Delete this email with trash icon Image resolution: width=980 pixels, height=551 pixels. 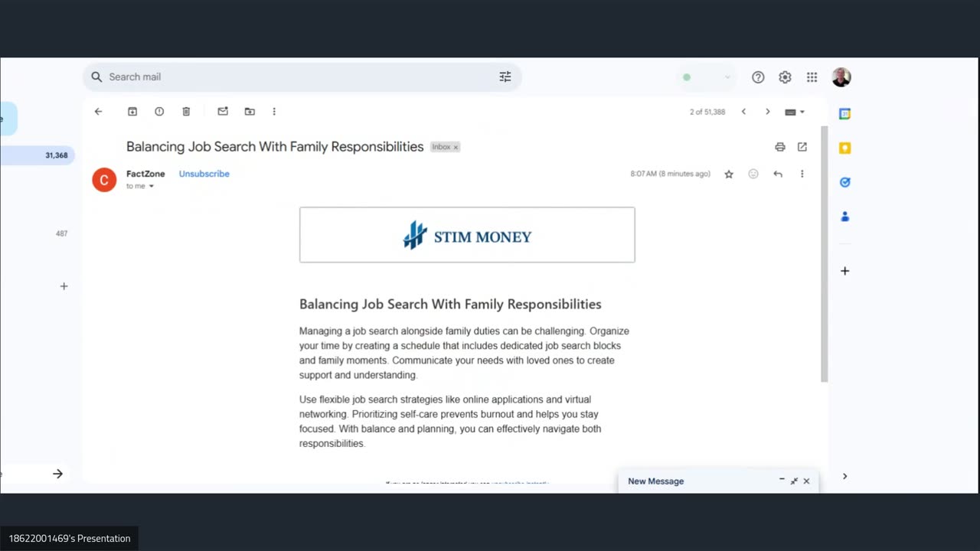point(186,112)
